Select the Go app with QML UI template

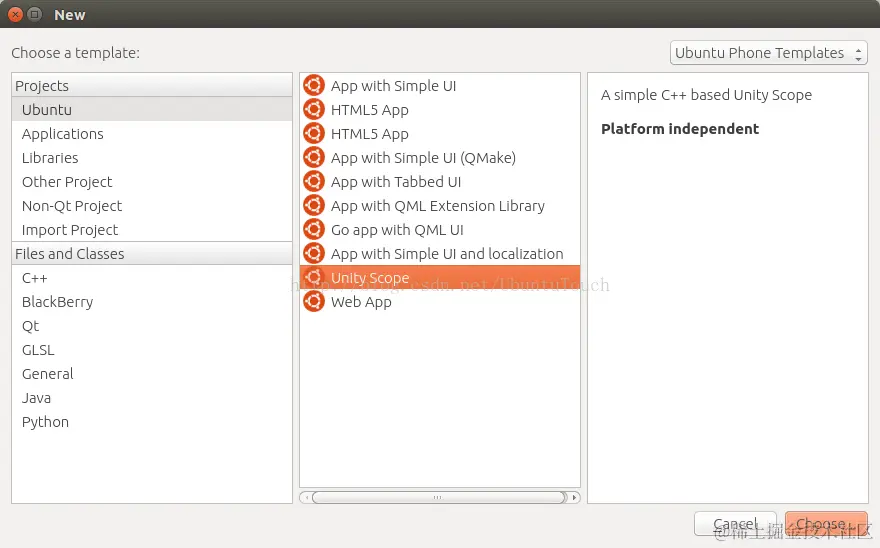[439, 230]
